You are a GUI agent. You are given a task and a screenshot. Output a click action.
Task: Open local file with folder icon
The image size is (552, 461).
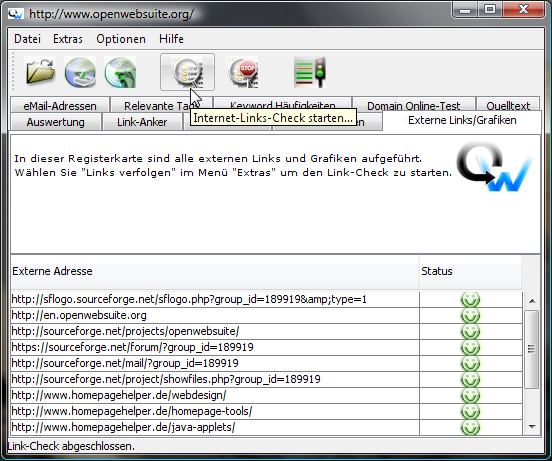(x=40, y=71)
